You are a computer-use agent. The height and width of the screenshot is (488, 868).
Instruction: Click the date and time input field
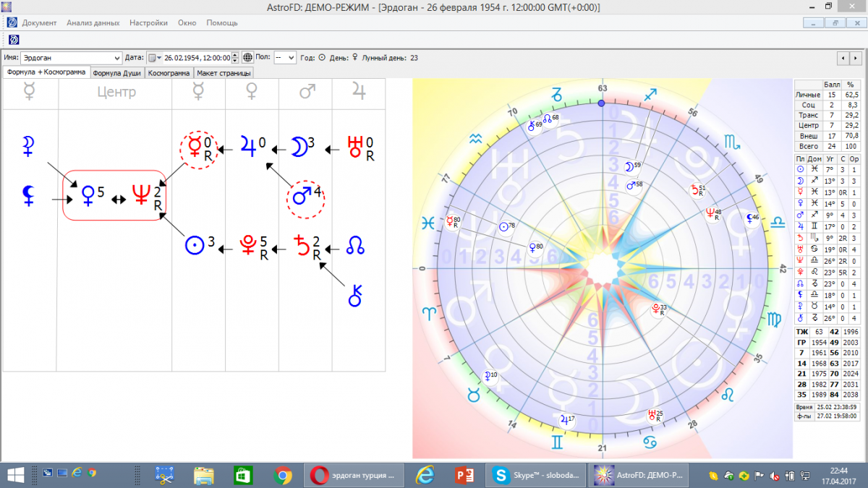196,58
